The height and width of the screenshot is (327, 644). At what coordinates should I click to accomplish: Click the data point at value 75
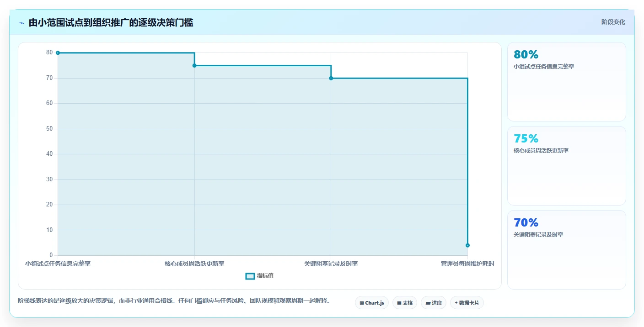point(194,66)
